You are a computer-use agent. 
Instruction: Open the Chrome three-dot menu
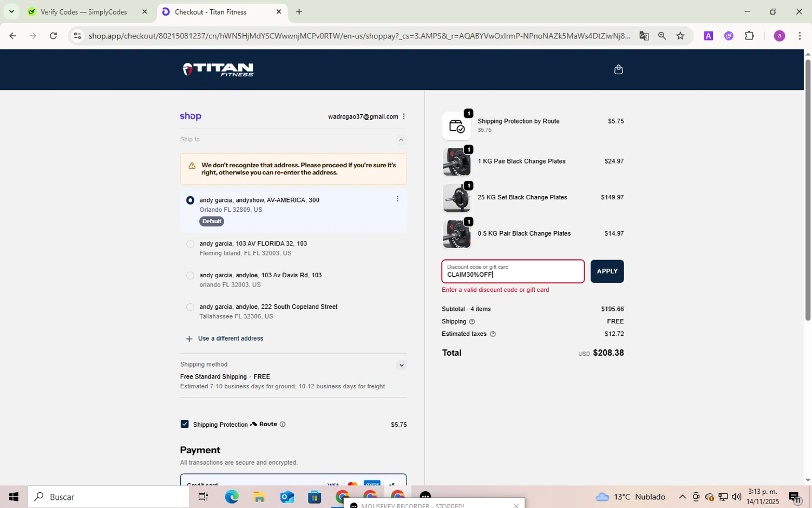point(800,36)
